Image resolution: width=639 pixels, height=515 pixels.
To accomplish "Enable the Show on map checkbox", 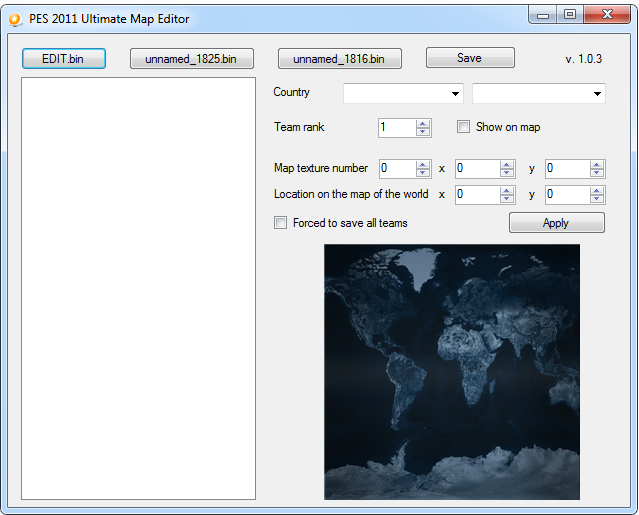I will tap(463, 127).
